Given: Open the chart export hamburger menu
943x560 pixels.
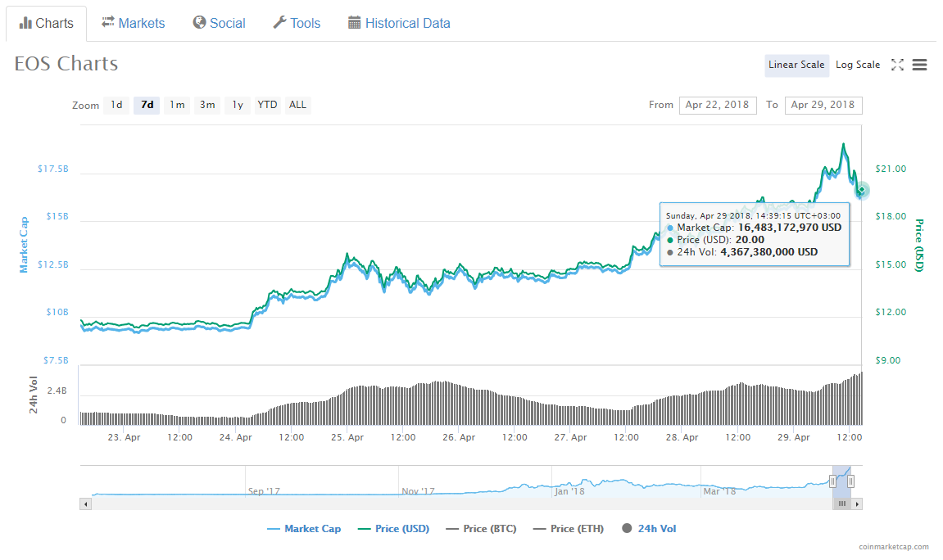Looking at the screenshot, I should [x=919, y=65].
